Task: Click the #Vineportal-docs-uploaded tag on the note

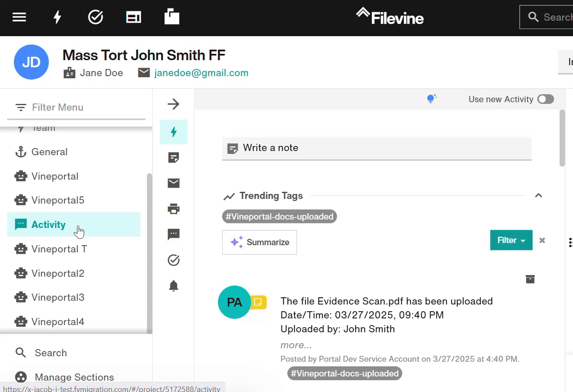Action: pyautogui.click(x=345, y=373)
